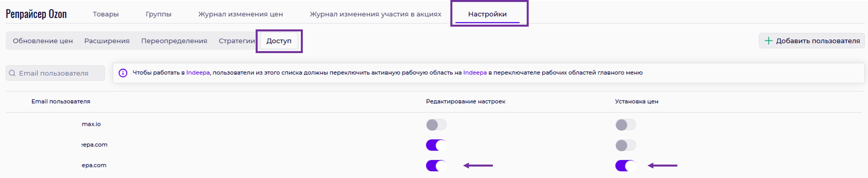The image size is (868, 178).
Task: Toggle price setting for max.io user
Action: point(625,125)
